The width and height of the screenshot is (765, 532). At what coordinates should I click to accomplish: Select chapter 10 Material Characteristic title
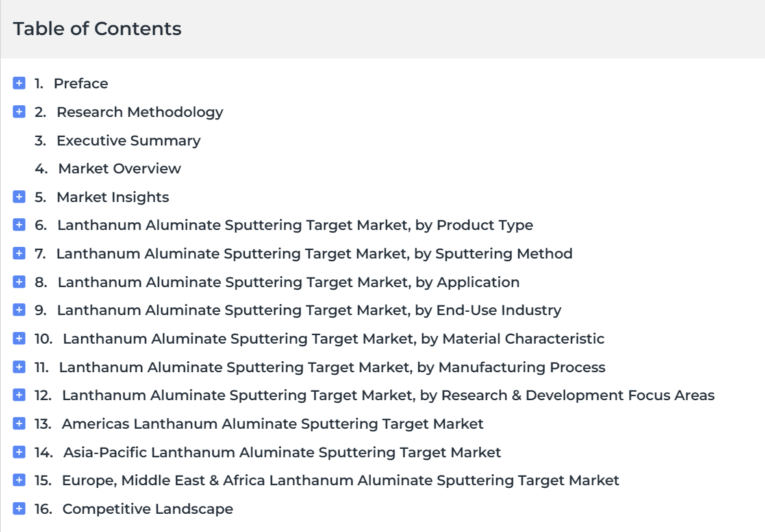pyautogui.click(x=334, y=338)
